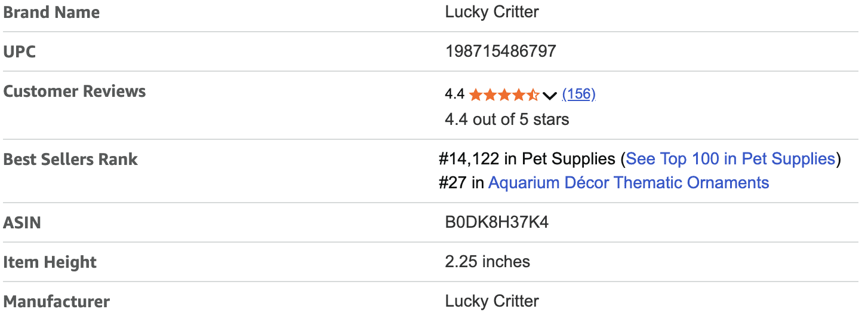Click the UPC row label
The image size is (868, 318).
[x=20, y=52]
